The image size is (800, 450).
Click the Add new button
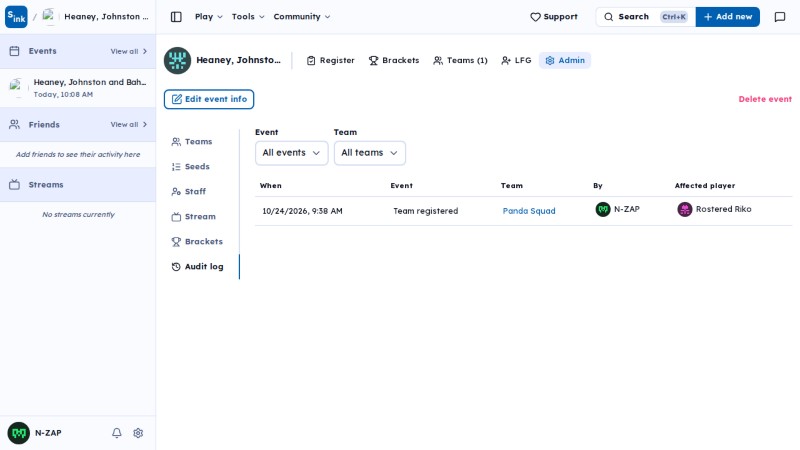tap(728, 17)
